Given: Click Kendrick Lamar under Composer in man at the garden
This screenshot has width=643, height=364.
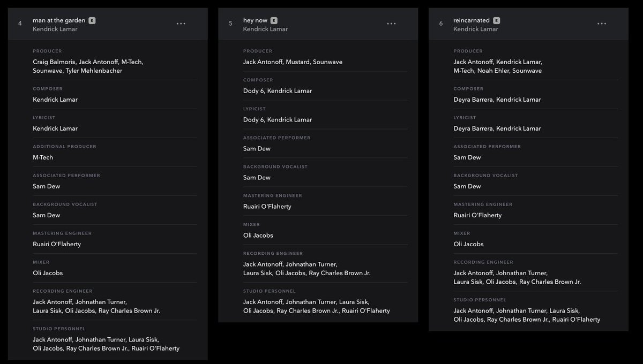Looking at the screenshot, I should click(55, 100).
